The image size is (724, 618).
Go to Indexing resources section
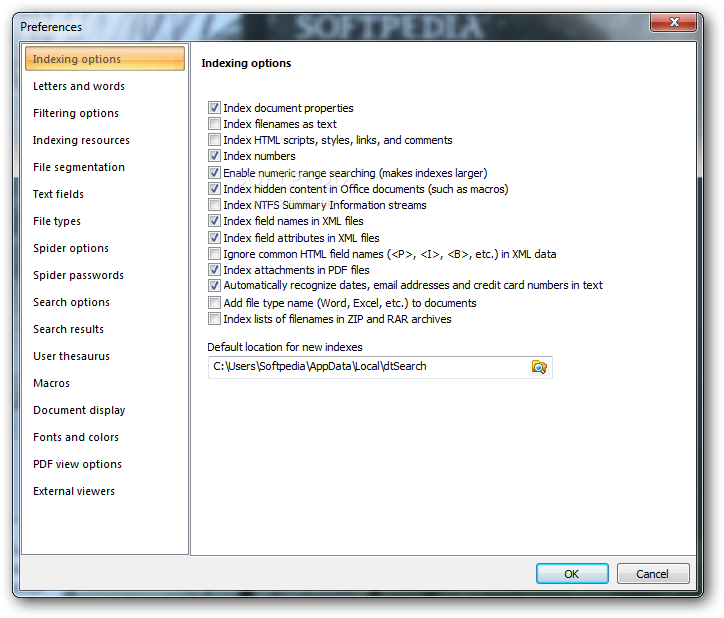(x=105, y=140)
